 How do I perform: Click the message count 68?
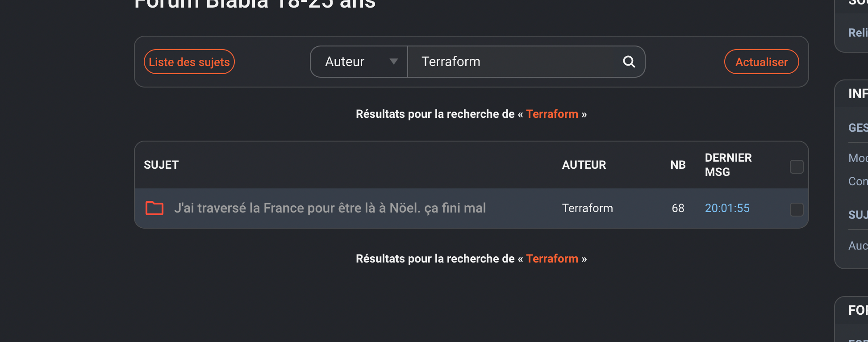coord(678,208)
